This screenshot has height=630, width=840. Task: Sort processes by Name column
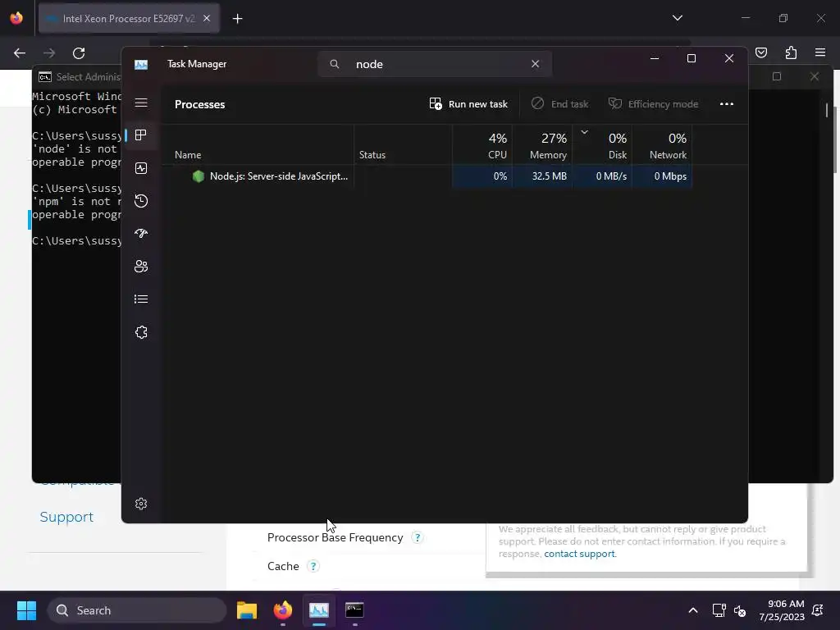(258, 144)
